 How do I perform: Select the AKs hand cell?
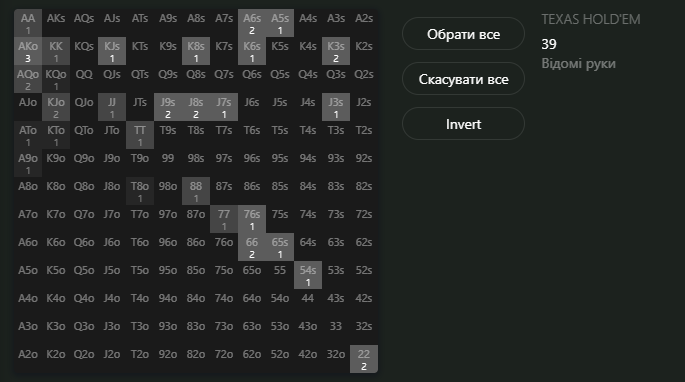tap(56, 23)
